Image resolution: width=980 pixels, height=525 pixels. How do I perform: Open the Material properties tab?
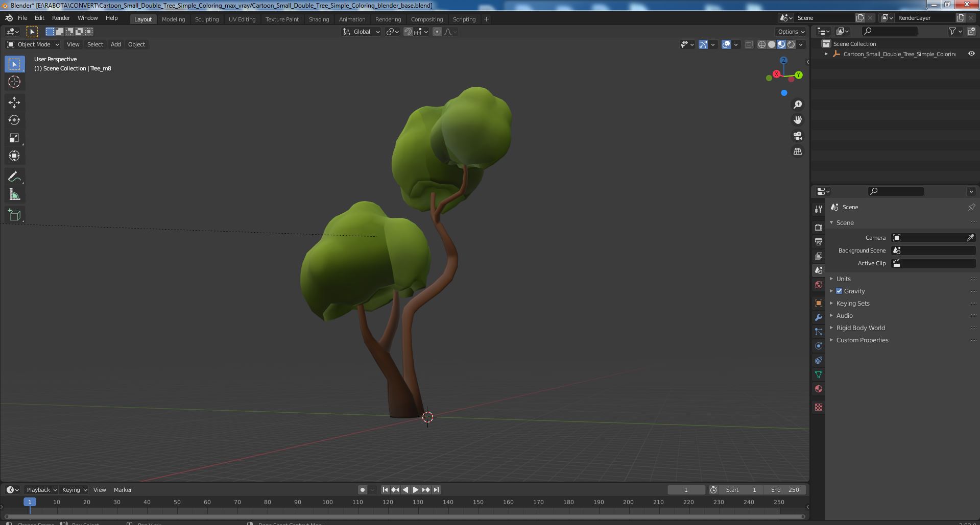[819, 389]
